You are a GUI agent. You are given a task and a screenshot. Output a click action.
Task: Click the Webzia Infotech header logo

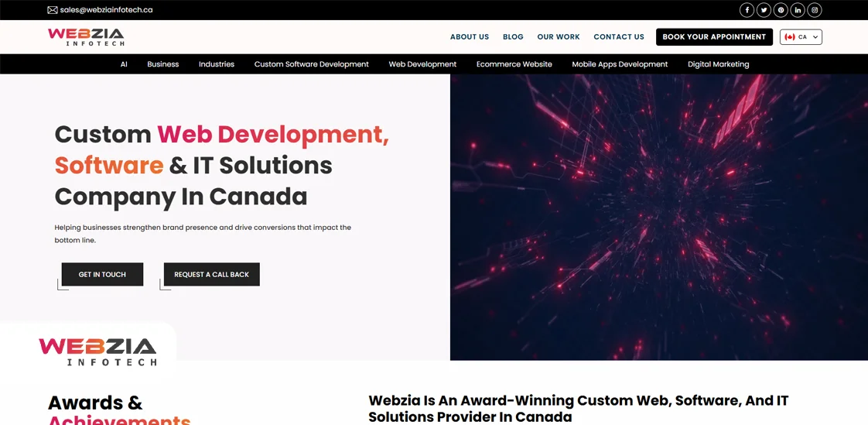point(86,36)
